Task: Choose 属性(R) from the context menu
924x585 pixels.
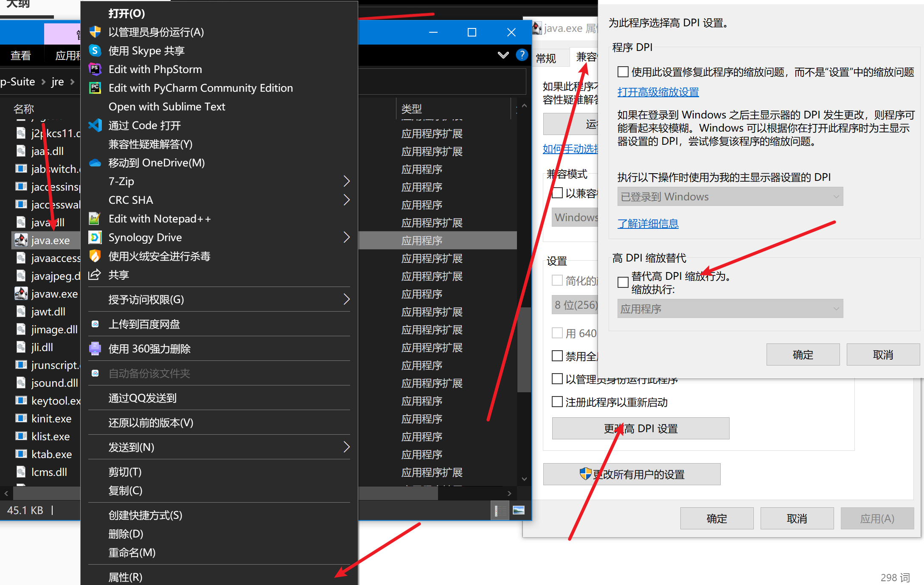Action: point(219,577)
